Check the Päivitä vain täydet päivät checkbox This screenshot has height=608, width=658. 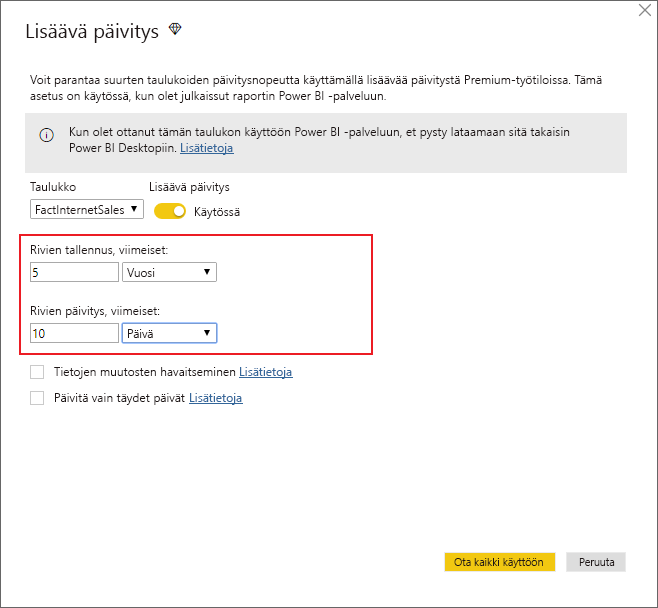(37, 398)
